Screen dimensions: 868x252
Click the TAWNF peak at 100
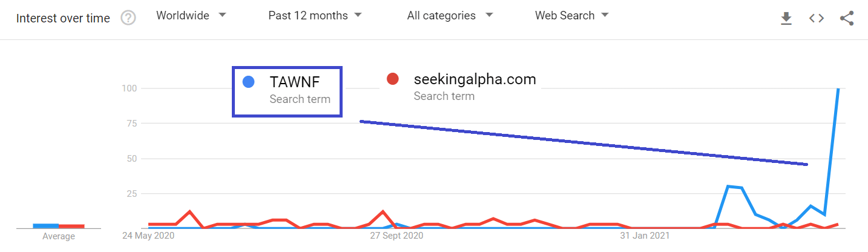(838, 89)
